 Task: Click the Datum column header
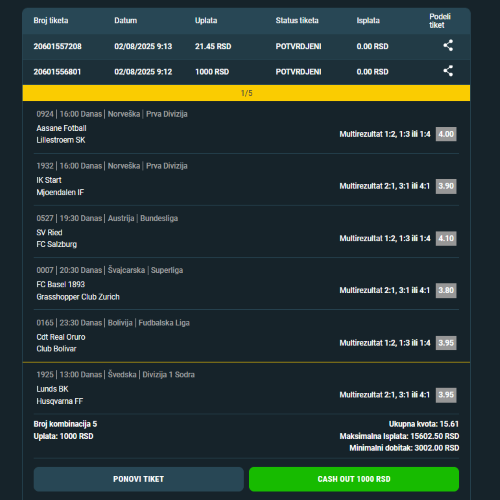(126, 21)
